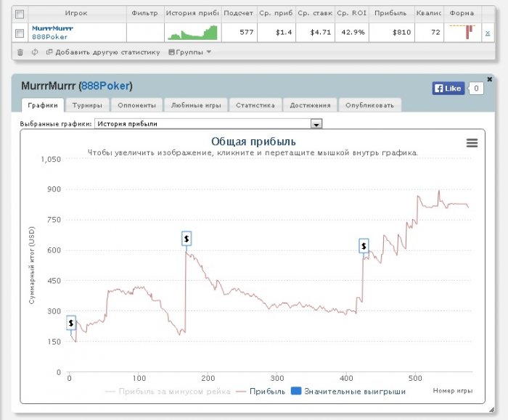Click the green profit history thumbnail

(x=192, y=33)
